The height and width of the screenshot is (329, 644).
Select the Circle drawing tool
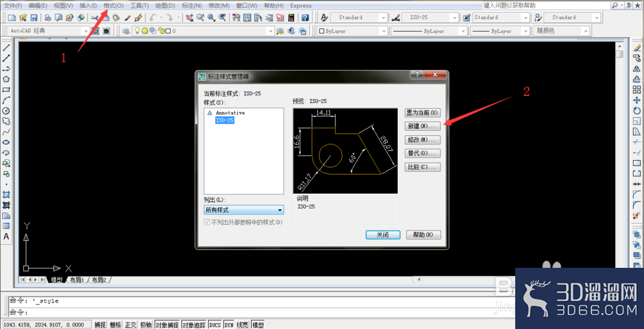tap(6, 111)
